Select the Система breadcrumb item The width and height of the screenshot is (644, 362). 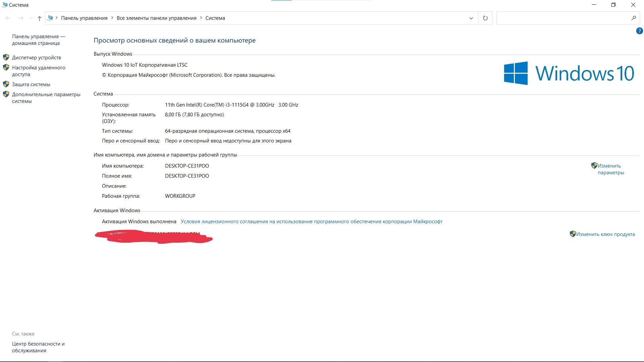(215, 18)
